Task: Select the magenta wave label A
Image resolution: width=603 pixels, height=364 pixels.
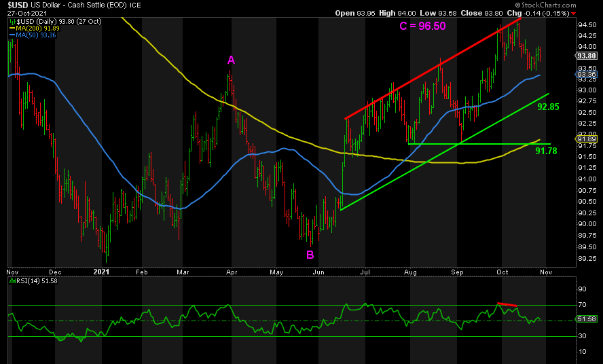Action: point(231,60)
